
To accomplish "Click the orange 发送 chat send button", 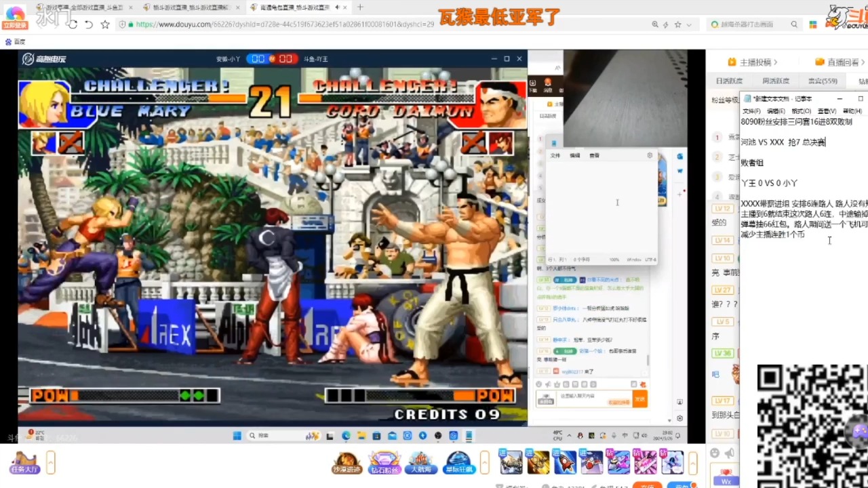I will pos(639,399).
